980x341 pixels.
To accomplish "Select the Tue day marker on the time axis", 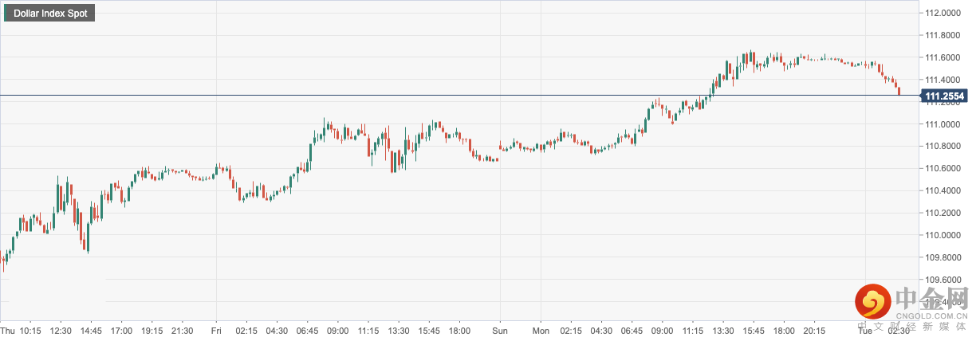I will pos(866,331).
